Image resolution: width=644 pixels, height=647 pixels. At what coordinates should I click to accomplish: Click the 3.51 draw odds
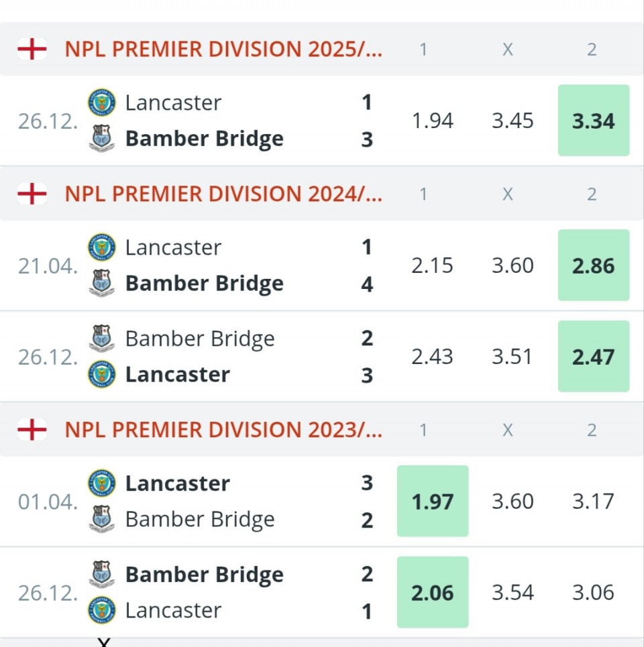click(x=513, y=357)
